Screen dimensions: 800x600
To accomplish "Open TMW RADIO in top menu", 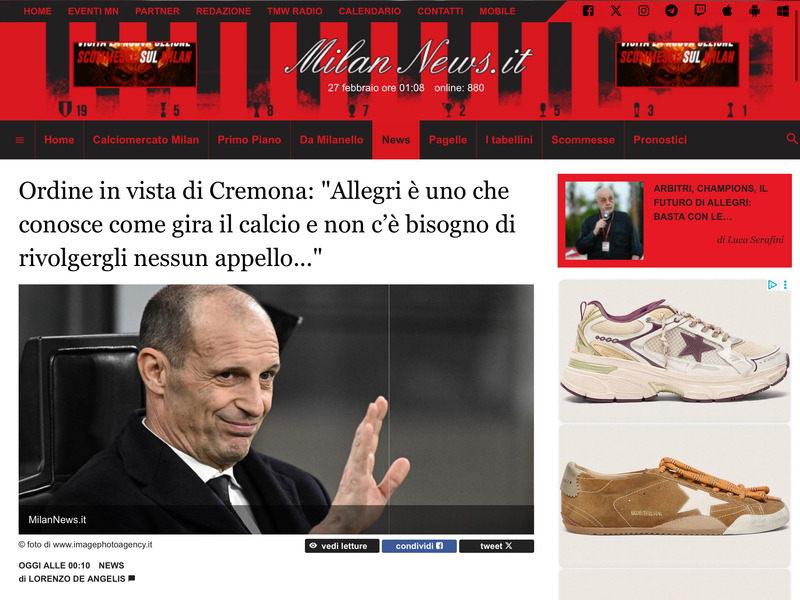I will [x=294, y=11].
